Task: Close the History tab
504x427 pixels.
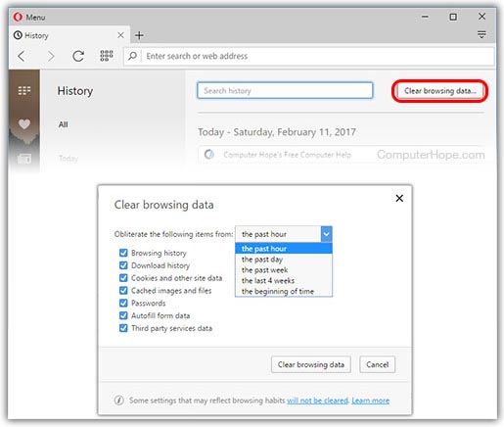Action: [x=120, y=35]
